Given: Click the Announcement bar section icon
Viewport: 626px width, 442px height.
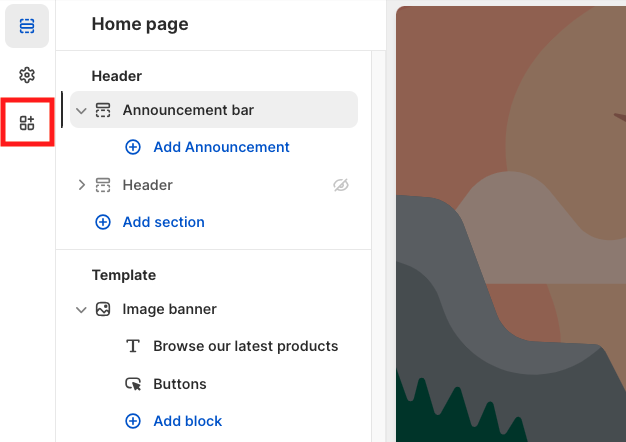Looking at the screenshot, I should point(103,110).
